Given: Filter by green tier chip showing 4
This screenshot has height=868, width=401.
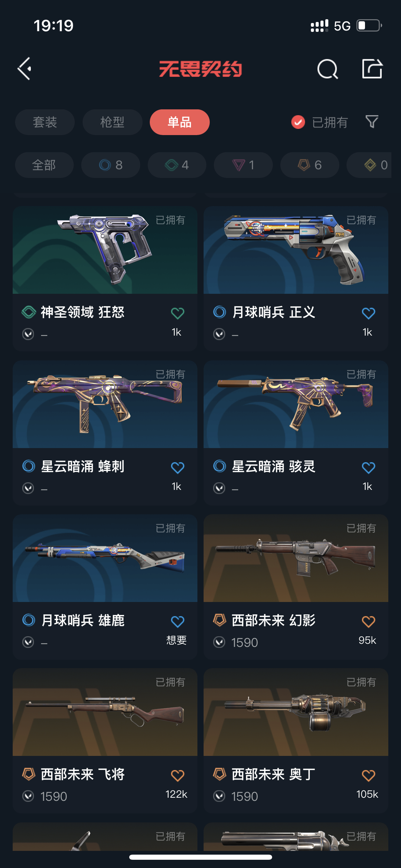Looking at the screenshot, I should (177, 165).
